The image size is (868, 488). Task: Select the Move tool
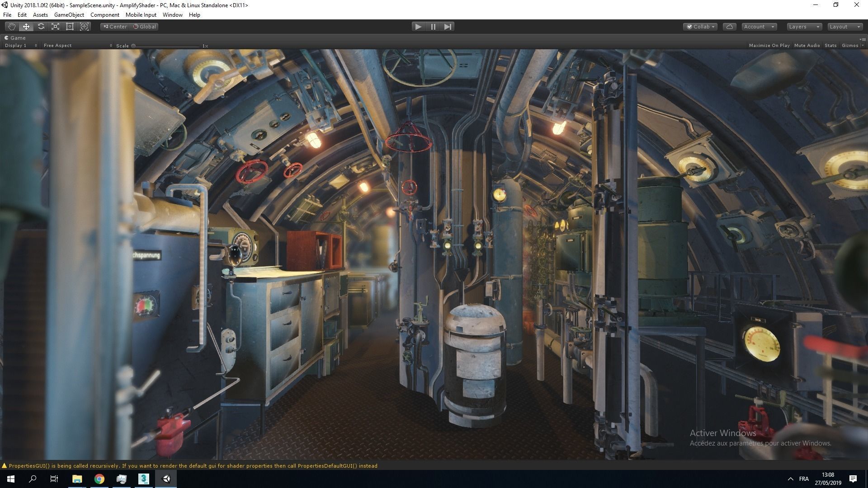click(x=26, y=27)
